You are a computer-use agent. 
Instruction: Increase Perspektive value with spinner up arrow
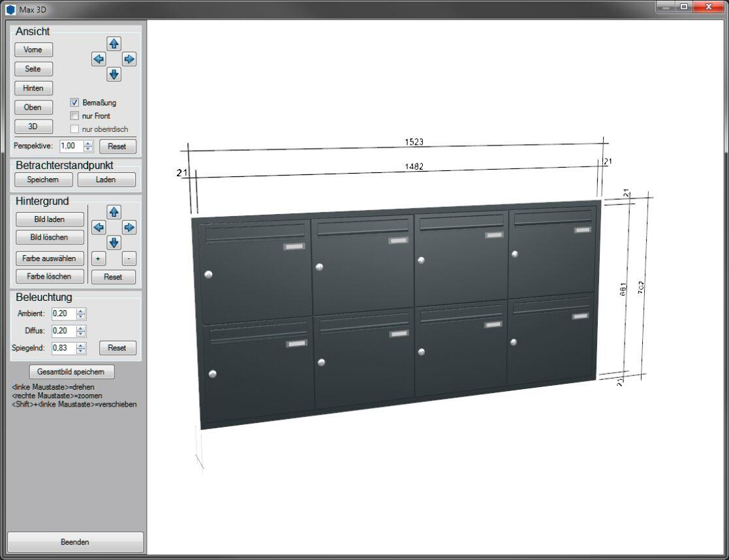click(89, 143)
